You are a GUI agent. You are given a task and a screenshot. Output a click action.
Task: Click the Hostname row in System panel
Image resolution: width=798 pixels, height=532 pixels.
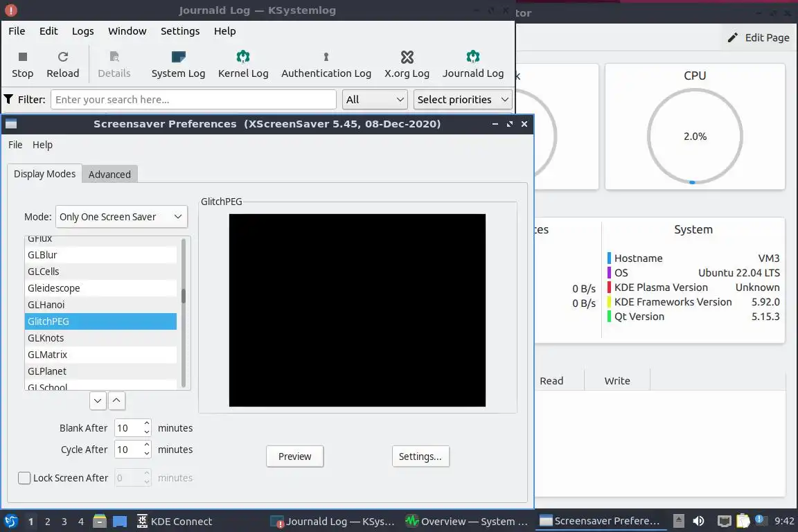693,258
